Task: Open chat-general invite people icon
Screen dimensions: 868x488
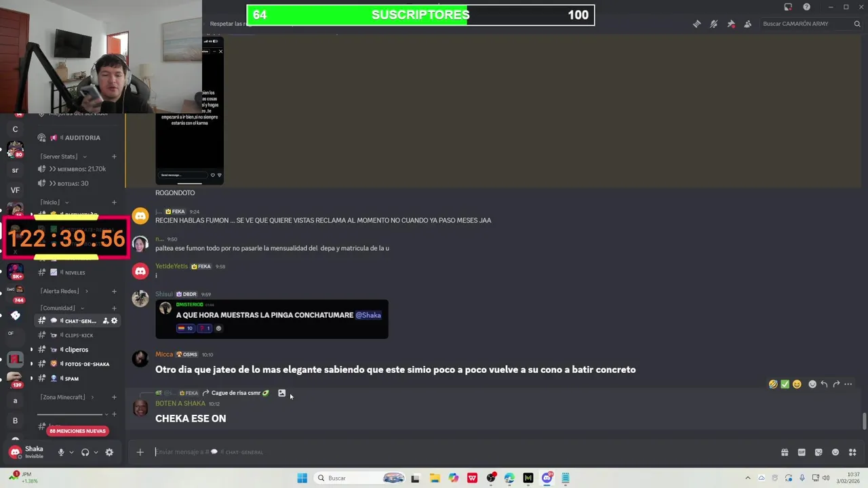Action: (x=105, y=321)
